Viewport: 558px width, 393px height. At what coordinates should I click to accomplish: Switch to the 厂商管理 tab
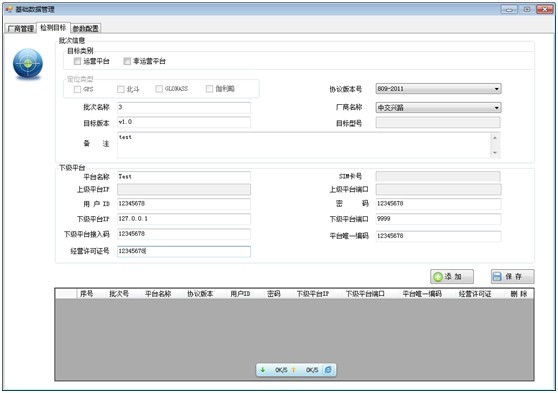click(21, 28)
